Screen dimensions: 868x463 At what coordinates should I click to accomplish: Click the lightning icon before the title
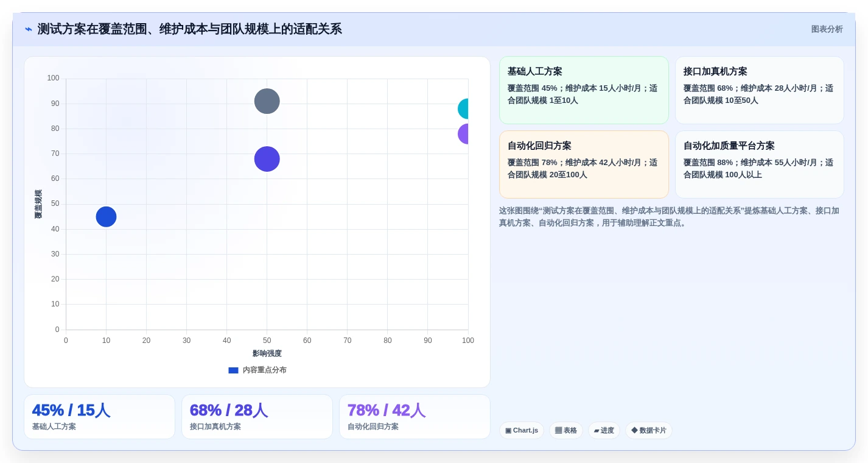29,29
